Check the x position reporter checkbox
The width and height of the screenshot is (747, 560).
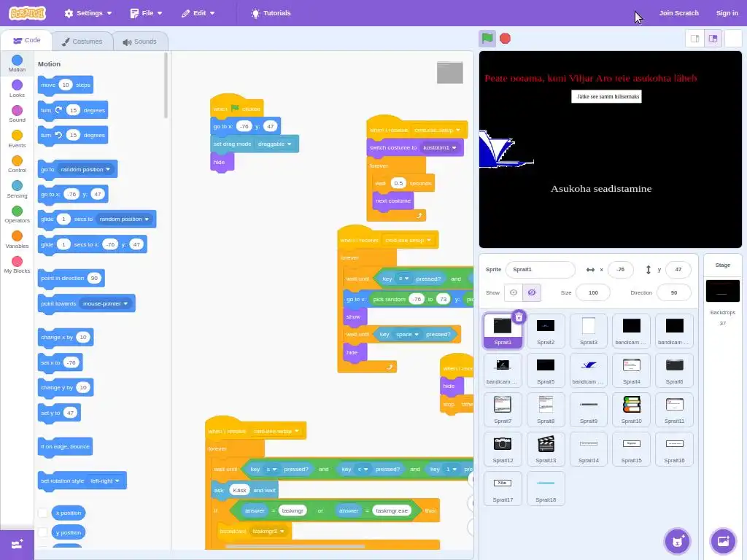43,513
